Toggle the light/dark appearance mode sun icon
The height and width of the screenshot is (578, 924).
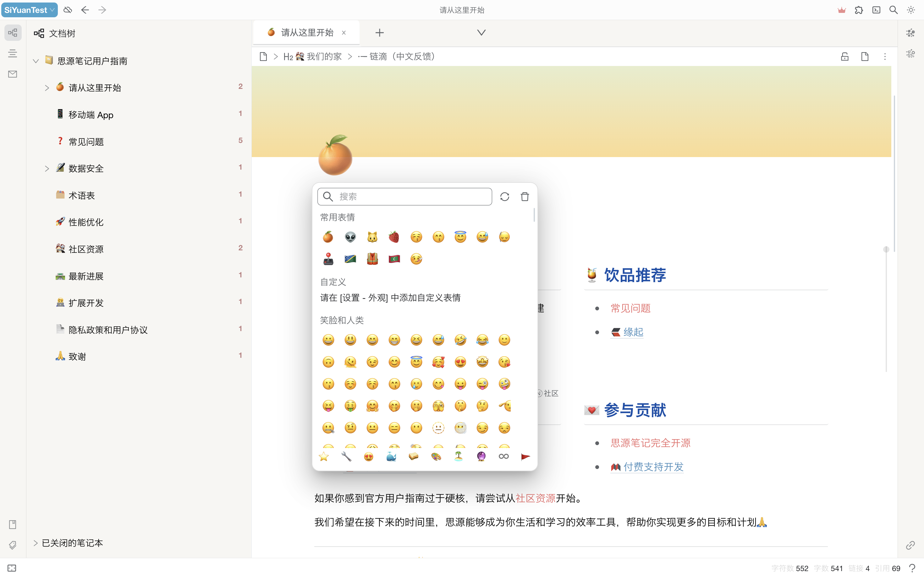911,10
